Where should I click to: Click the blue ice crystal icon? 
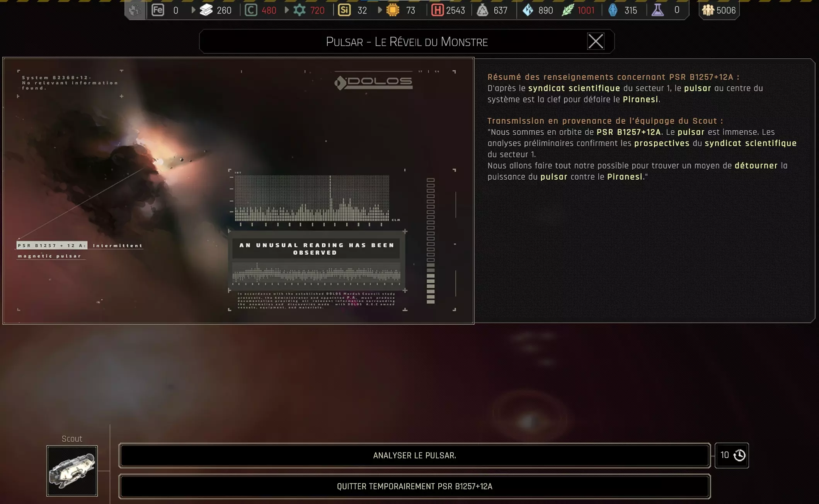click(x=528, y=10)
